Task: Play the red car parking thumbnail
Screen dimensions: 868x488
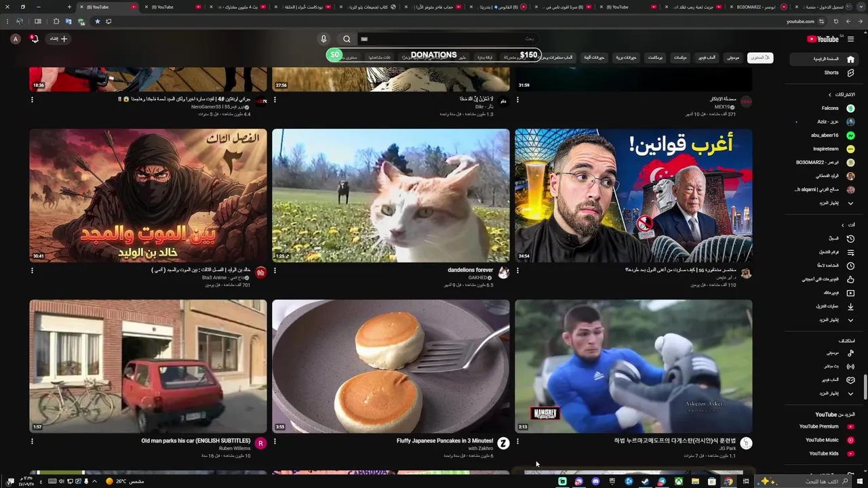Action: (148, 366)
